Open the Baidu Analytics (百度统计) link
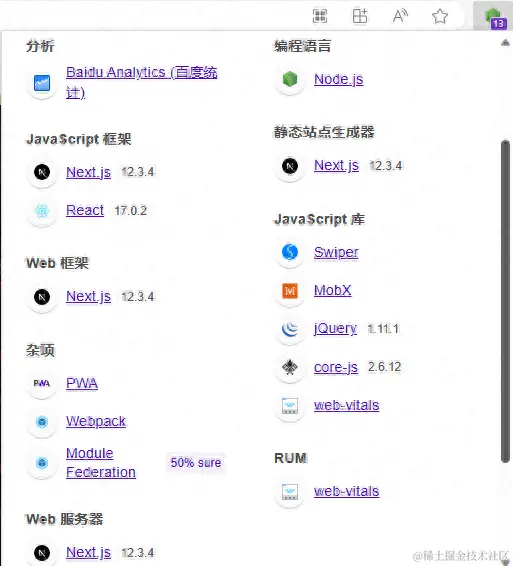 (x=142, y=82)
